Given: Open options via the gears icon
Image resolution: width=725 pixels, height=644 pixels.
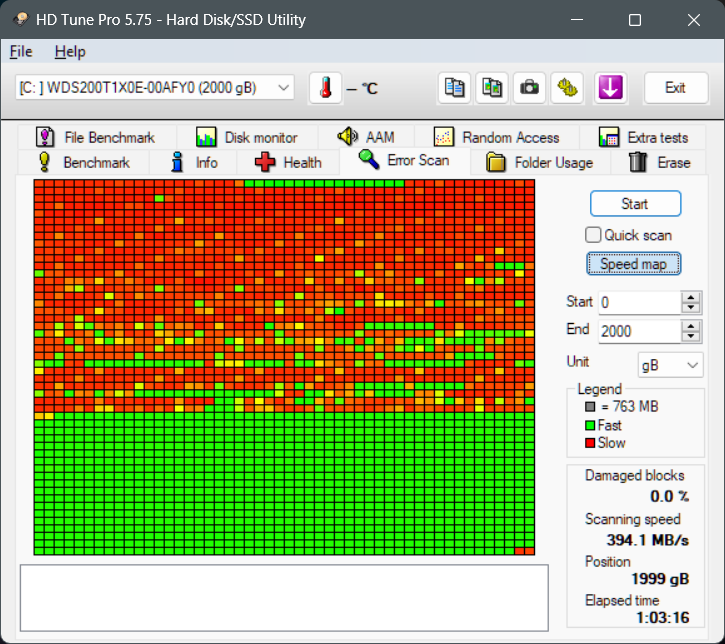Looking at the screenshot, I should pyautogui.click(x=567, y=88).
